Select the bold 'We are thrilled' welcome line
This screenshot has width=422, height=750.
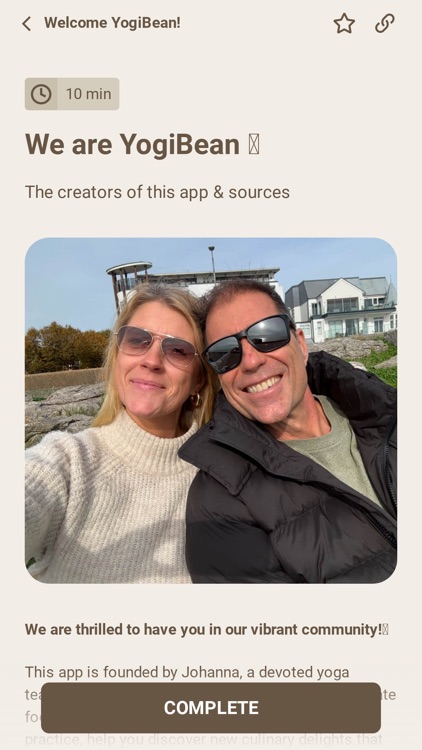(x=203, y=629)
